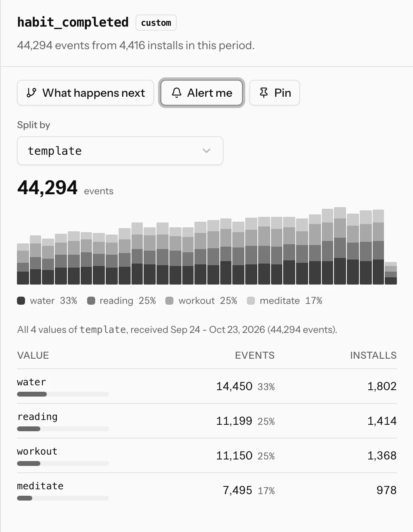
Task: Click the 7,495 events value
Action: click(238, 490)
